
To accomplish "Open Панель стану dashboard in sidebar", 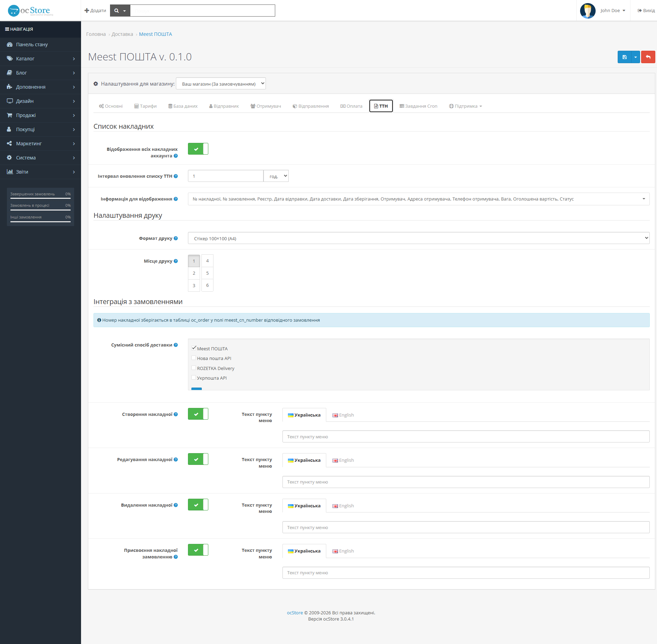I will point(40,45).
